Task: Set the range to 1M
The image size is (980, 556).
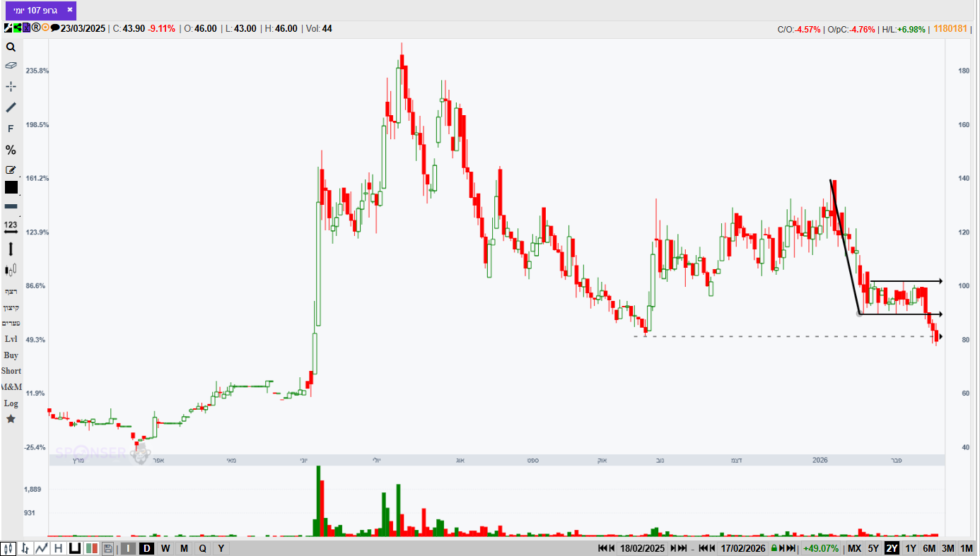Action: tap(967, 548)
